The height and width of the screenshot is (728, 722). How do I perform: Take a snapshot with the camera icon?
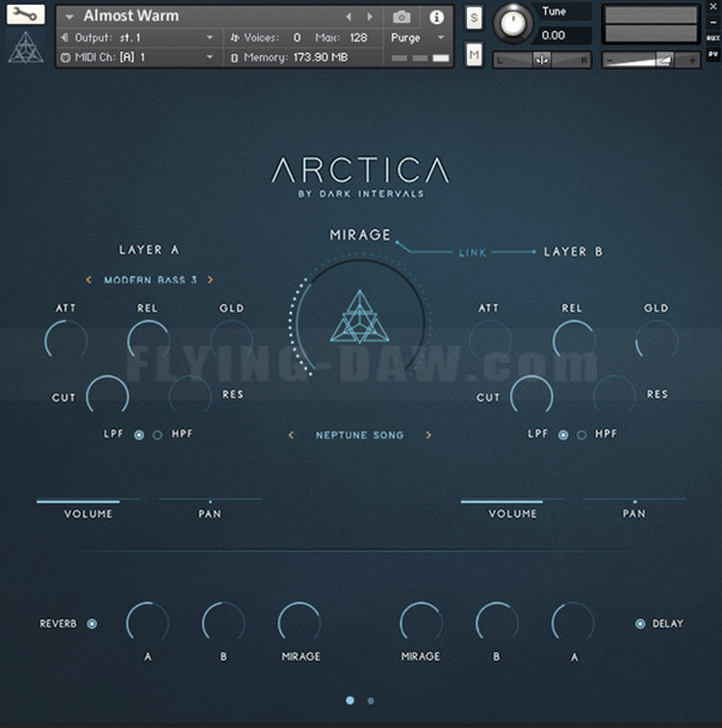[x=401, y=17]
